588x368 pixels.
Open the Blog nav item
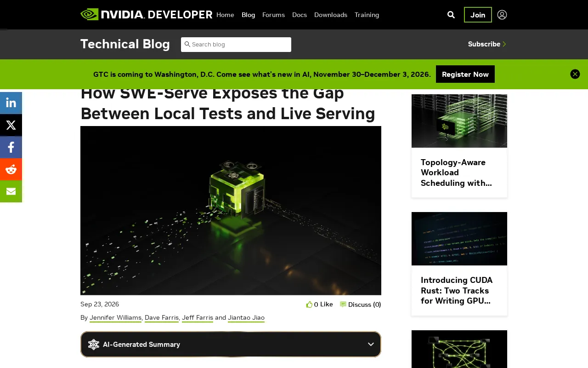click(248, 15)
